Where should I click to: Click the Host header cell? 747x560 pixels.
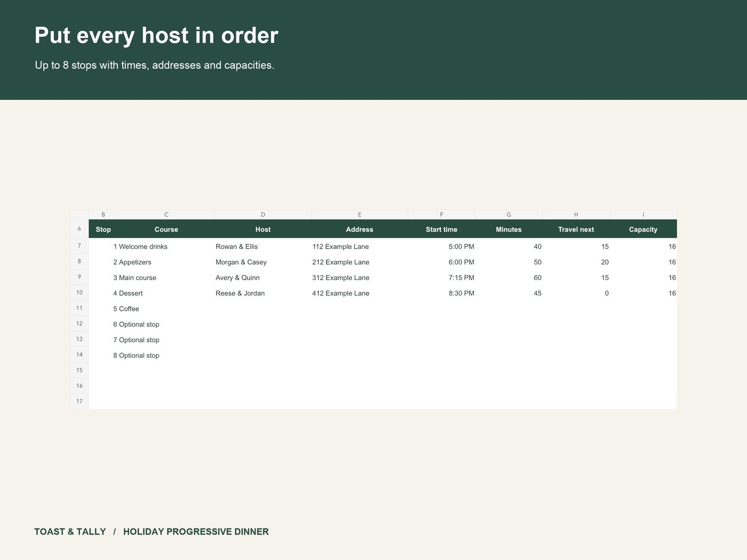263,229
